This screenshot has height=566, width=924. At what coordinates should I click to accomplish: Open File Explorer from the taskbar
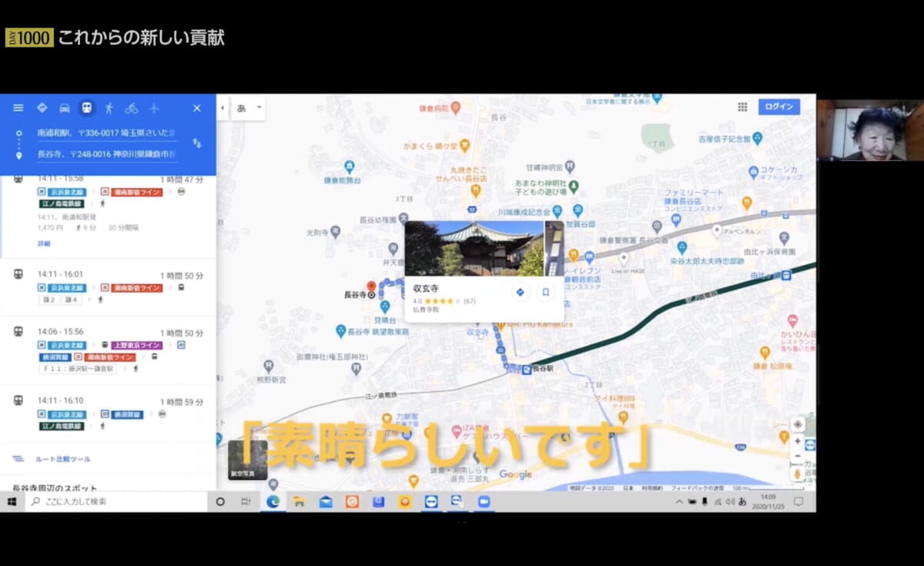tap(299, 501)
